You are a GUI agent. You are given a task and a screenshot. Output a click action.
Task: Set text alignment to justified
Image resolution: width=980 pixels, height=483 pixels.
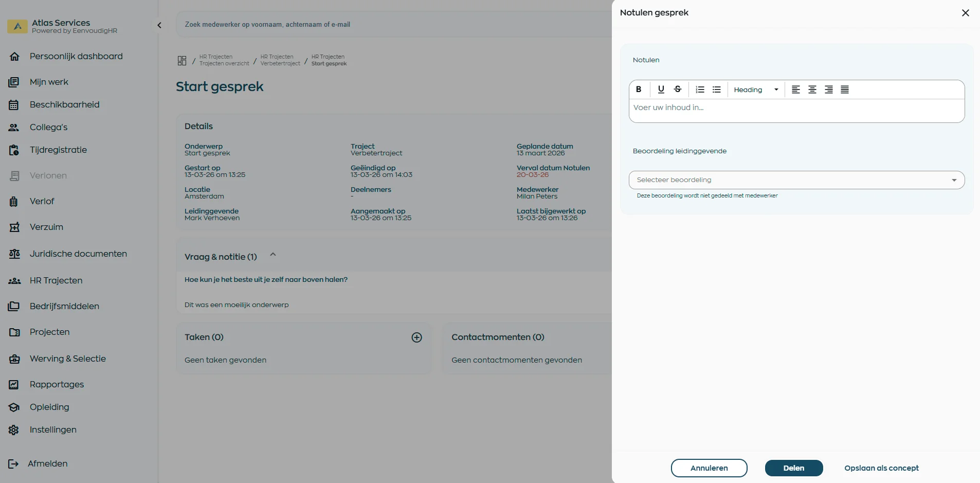point(845,89)
